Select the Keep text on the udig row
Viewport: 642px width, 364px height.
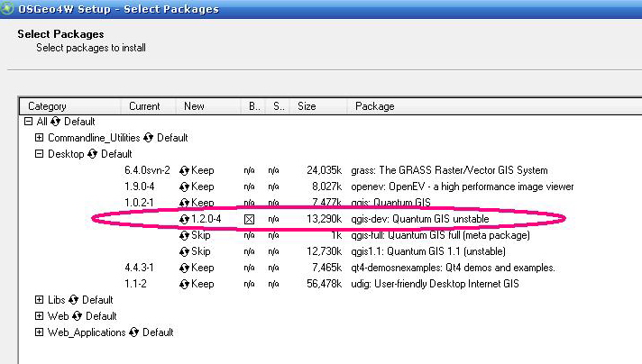[203, 284]
